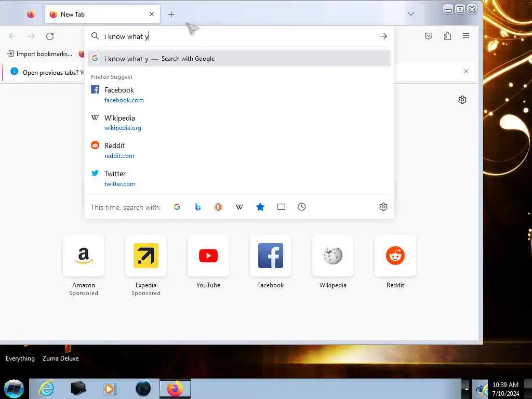The image size is (532, 399).
Task: Reload the current page
Action: pyautogui.click(x=50, y=36)
